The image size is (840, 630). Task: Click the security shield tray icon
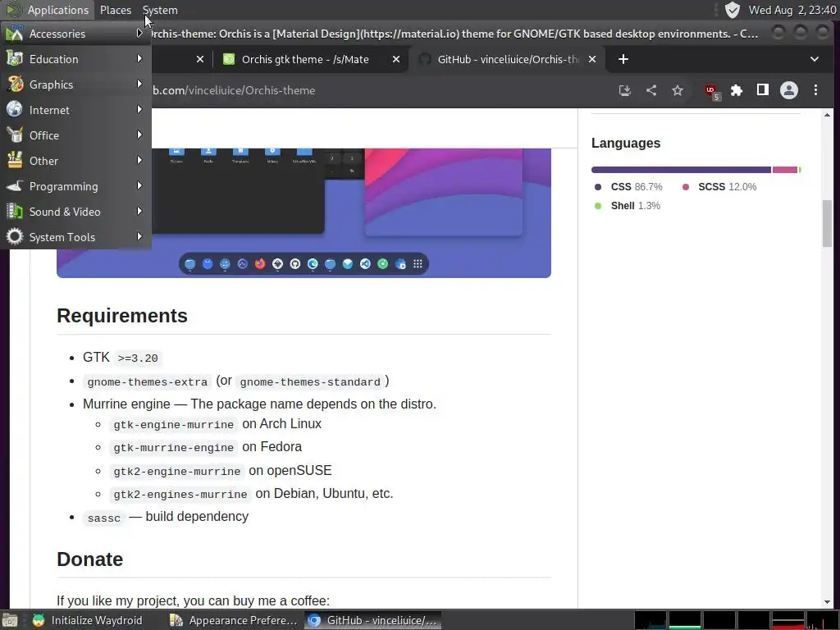coord(732,10)
